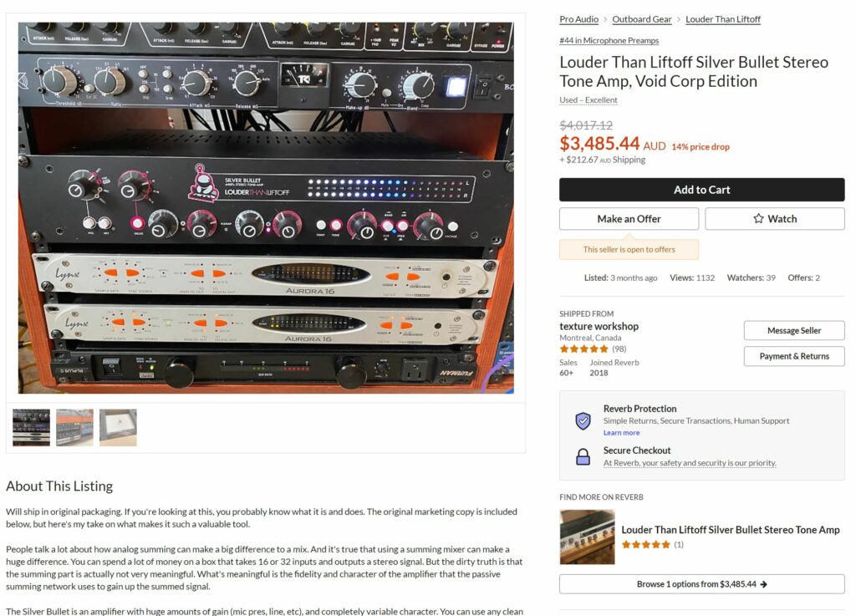Image resolution: width=856 pixels, height=616 pixels.
Task: Click the star icon in Watch button
Action: [758, 218]
